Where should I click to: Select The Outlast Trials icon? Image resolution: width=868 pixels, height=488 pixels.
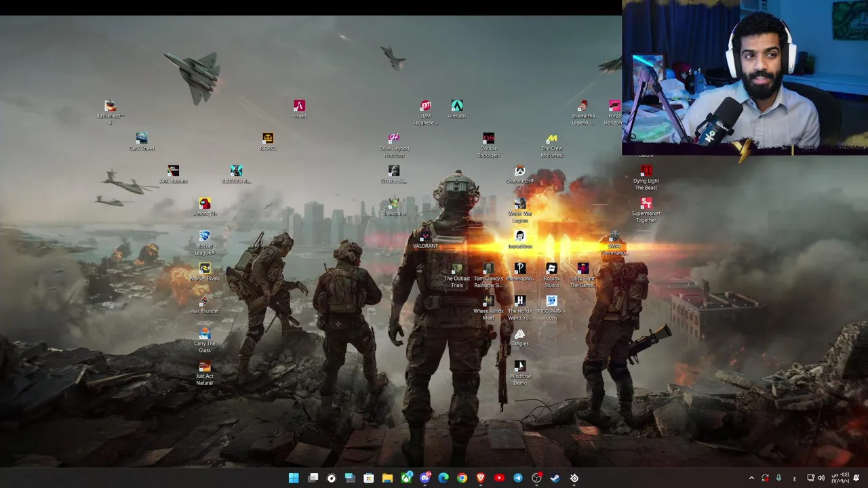[457, 275]
